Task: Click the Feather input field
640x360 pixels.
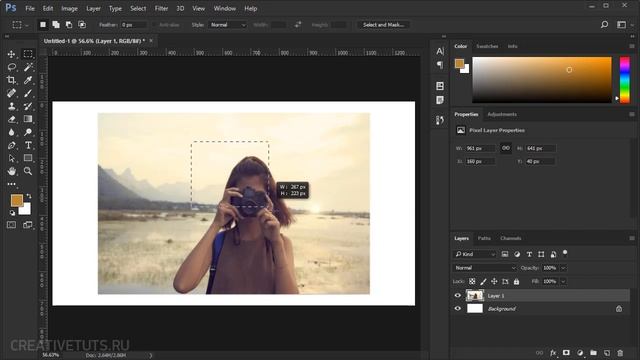Action: coord(133,25)
